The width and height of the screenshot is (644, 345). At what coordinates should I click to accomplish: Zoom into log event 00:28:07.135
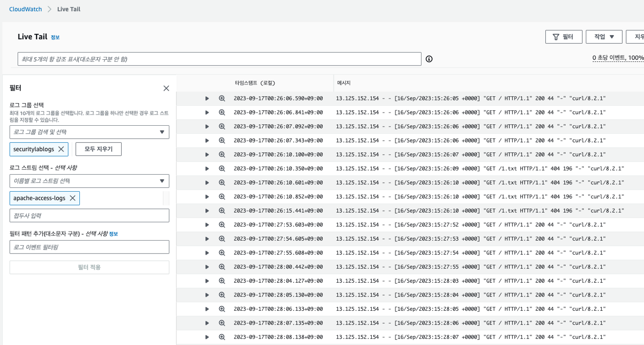[x=222, y=323]
